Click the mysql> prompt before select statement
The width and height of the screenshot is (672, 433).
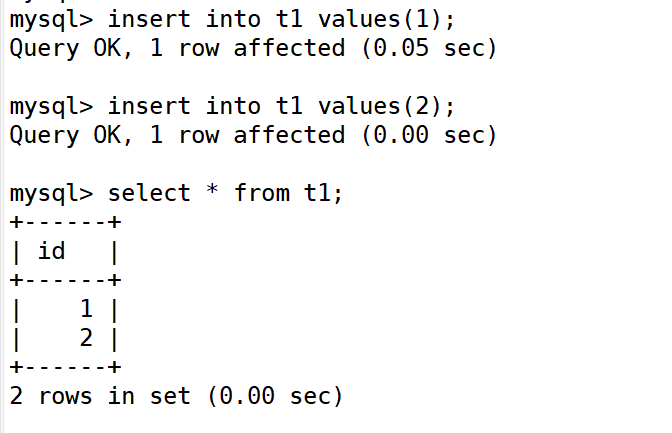(51, 194)
